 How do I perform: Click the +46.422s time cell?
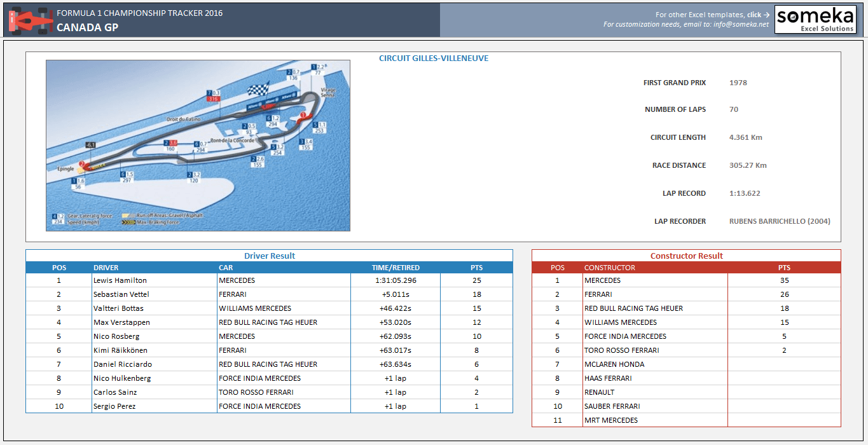tap(396, 308)
